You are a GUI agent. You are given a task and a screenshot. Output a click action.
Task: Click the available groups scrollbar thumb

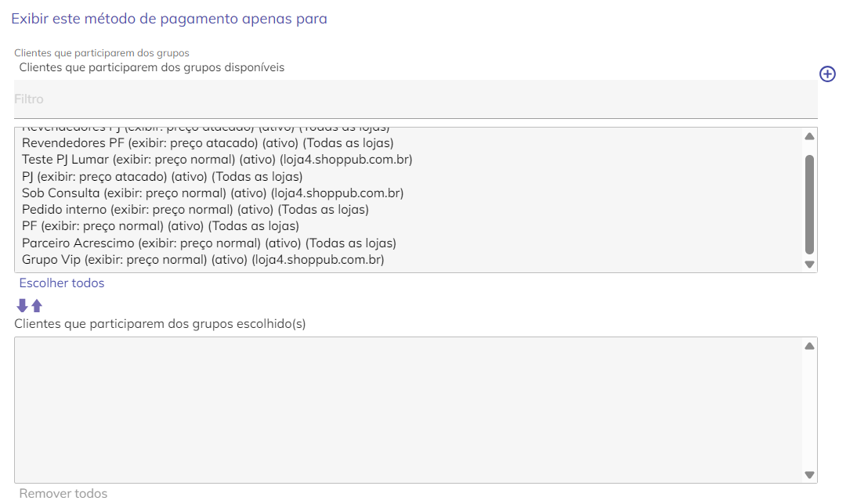coord(809,204)
